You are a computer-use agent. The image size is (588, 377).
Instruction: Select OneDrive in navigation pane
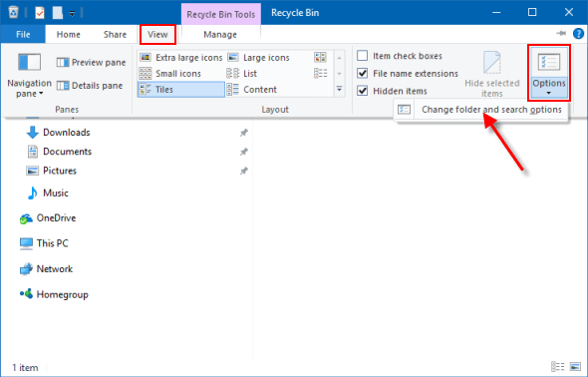[x=48, y=218]
